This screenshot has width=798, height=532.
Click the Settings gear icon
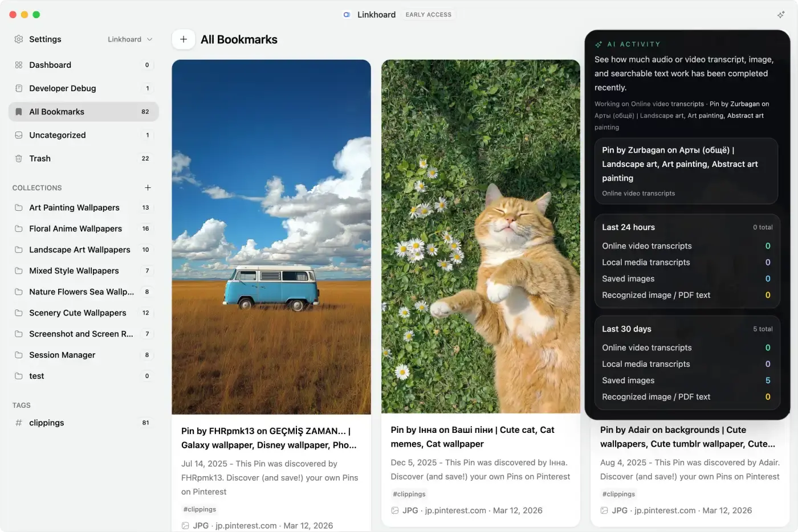pyautogui.click(x=19, y=39)
